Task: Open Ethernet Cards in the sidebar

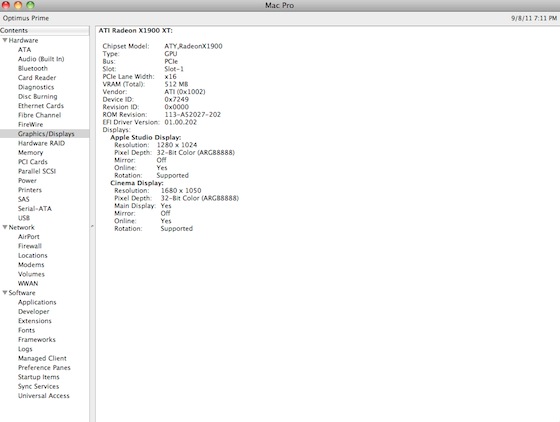Action: tap(41, 106)
